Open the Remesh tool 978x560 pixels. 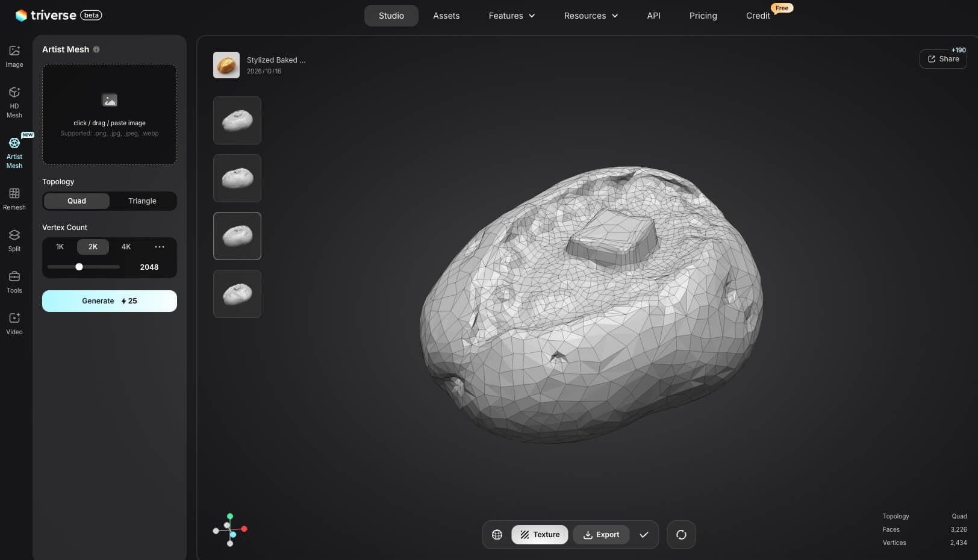click(x=14, y=199)
